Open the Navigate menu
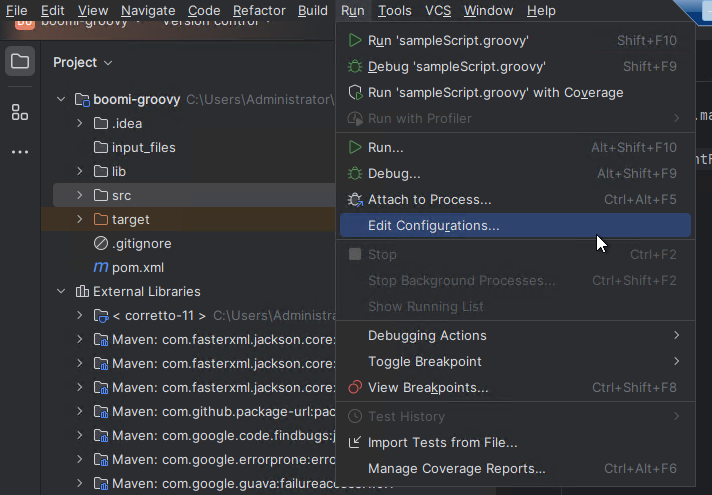The height and width of the screenshot is (495, 712). point(148,10)
